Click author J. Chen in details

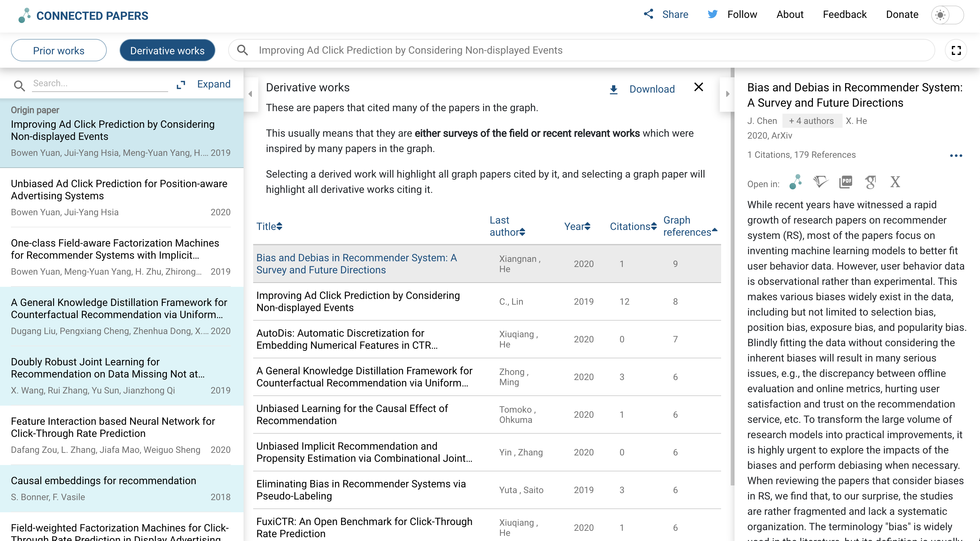762,121
